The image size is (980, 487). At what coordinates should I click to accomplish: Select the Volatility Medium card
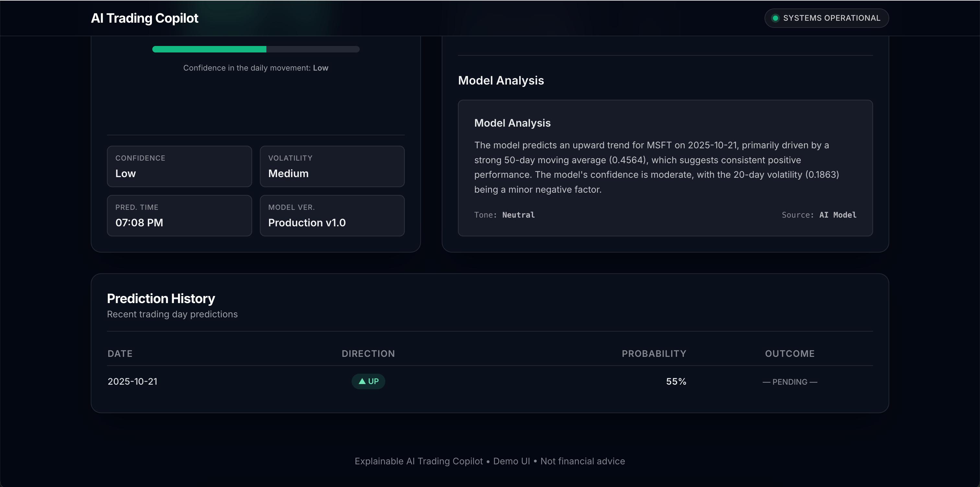tap(332, 166)
